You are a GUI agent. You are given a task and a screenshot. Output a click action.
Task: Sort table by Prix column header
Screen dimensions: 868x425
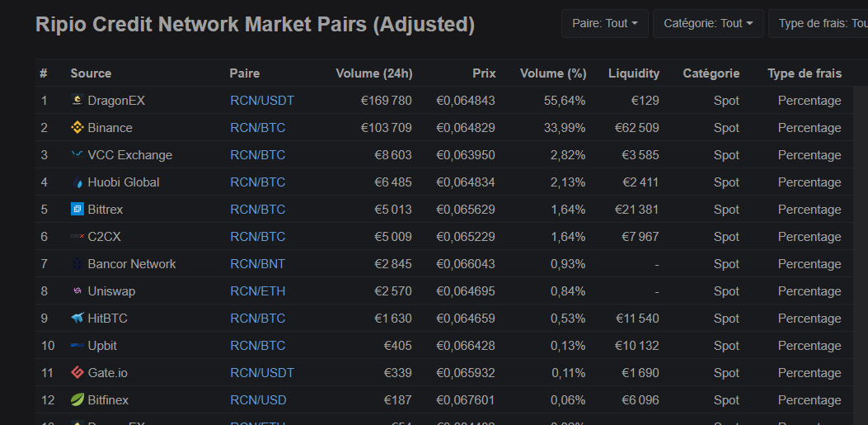[484, 73]
